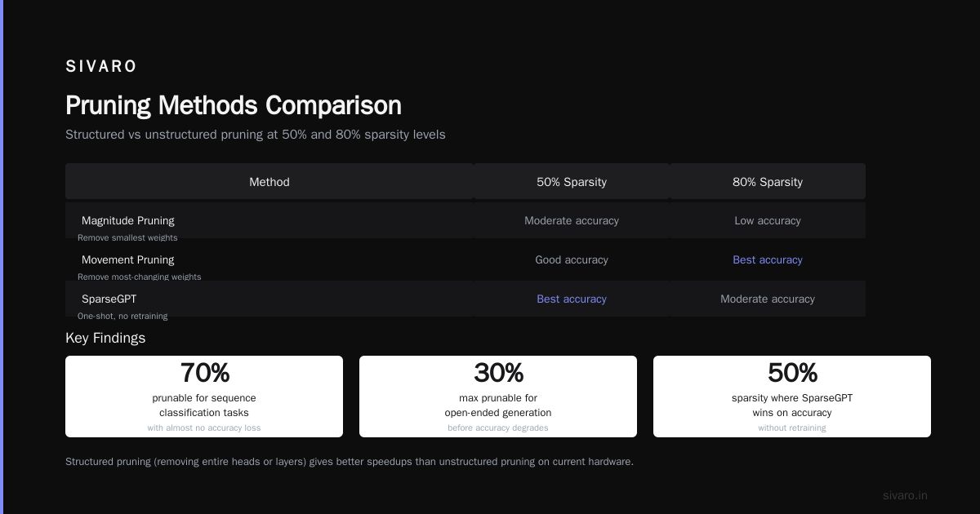Click the 80% Sparsity column header
The height and width of the screenshot is (514, 980).
[768, 182]
